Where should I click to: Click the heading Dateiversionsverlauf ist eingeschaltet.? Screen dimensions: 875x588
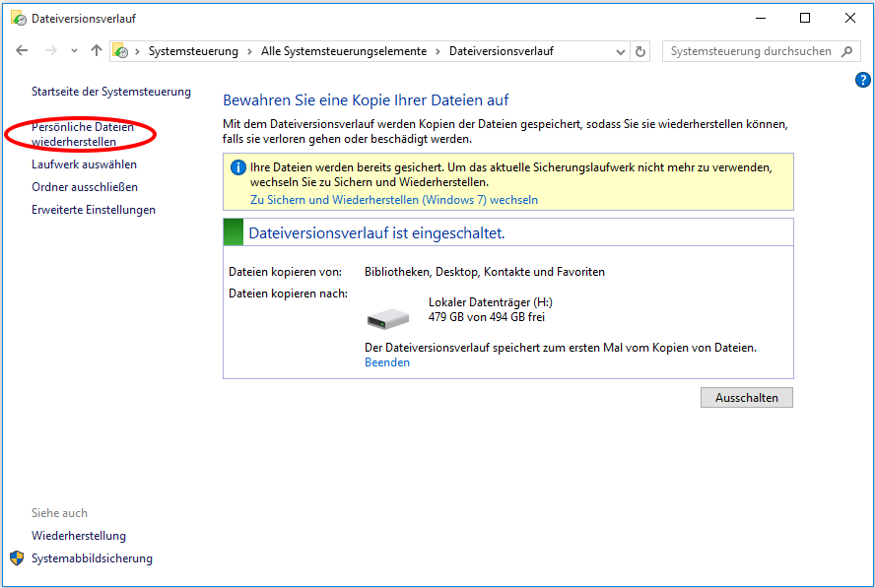[x=376, y=233]
